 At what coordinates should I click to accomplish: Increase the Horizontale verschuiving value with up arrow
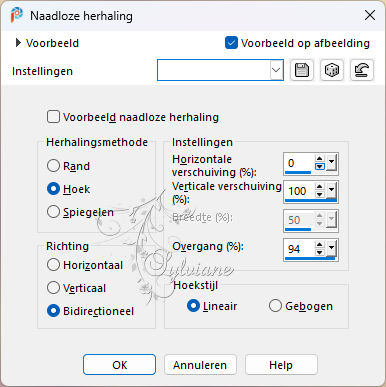pos(319,159)
